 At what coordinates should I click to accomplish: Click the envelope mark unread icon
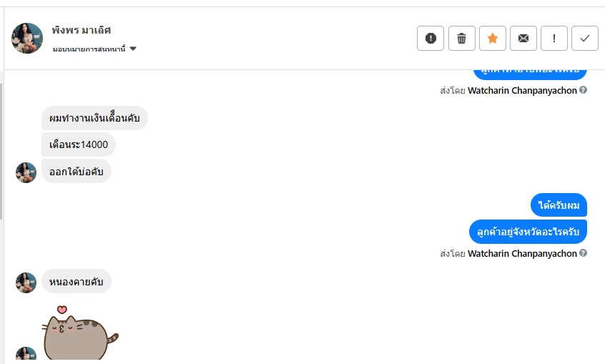[x=523, y=39]
